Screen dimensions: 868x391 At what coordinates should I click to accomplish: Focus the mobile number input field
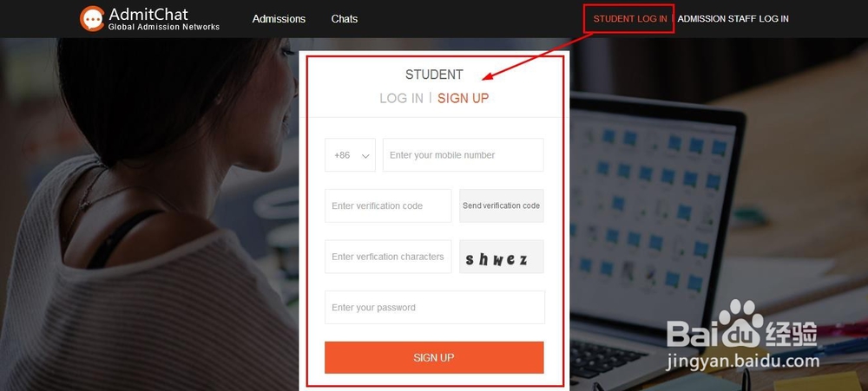click(x=464, y=155)
